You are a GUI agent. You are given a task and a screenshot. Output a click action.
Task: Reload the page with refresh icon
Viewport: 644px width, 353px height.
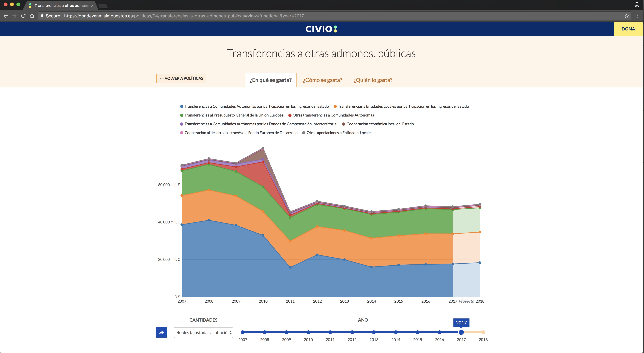click(x=23, y=16)
